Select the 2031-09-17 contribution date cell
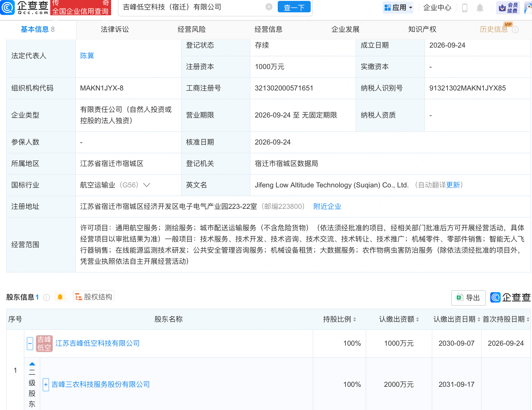This screenshot has width=532, height=410. click(456, 384)
